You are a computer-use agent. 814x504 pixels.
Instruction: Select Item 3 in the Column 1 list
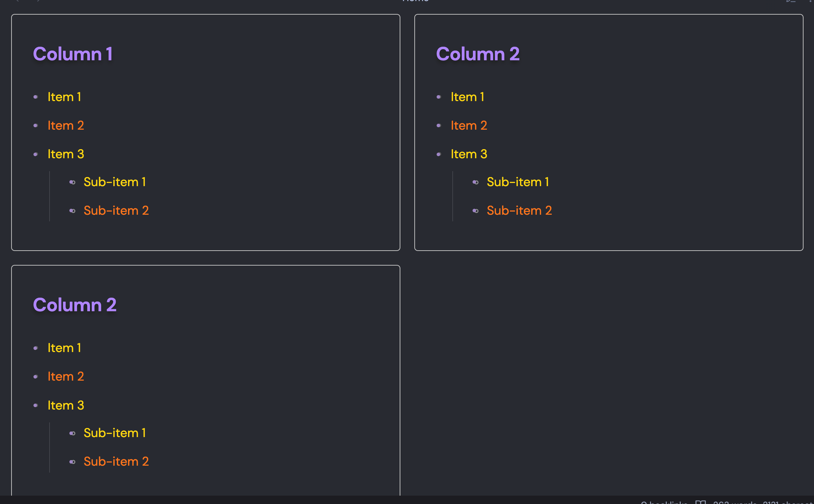(66, 154)
